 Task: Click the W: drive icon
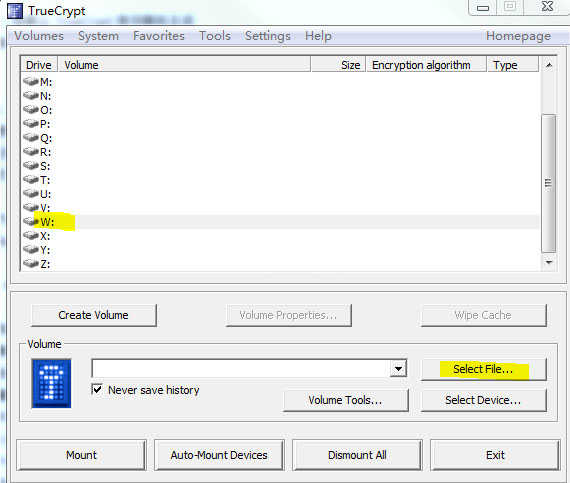31,221
